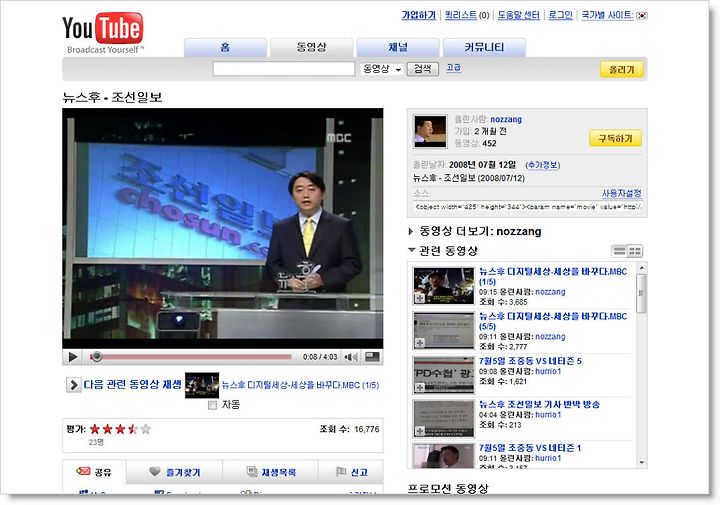
Task: Add (5/5) video to quicklist plus icon
Action: coord(420,342)
